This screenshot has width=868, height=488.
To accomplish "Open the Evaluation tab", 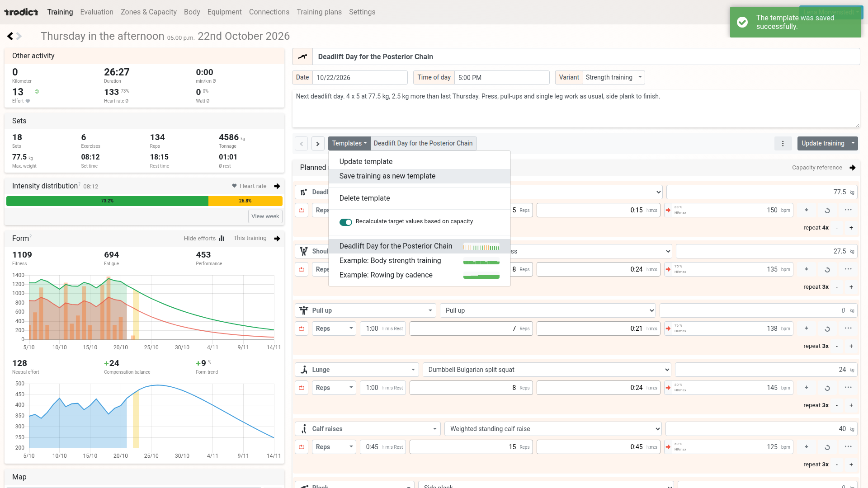I will (x=97, y=12).
